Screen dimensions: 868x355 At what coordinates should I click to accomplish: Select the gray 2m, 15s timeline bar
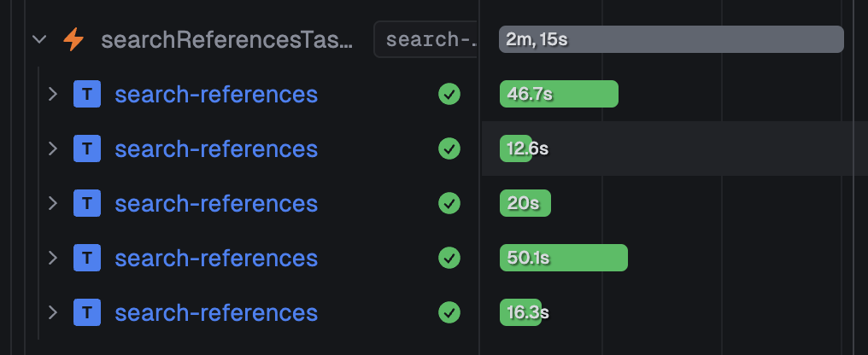tap(672, 39)
